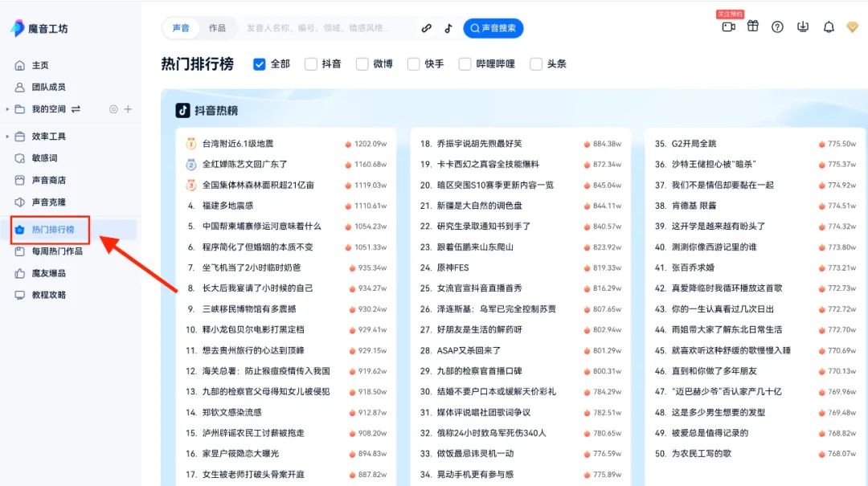Image resolution: width=868 pixels, height=486 pixels.
Task: Click the 声音搜索 button
Action: [x=493, y=28]
